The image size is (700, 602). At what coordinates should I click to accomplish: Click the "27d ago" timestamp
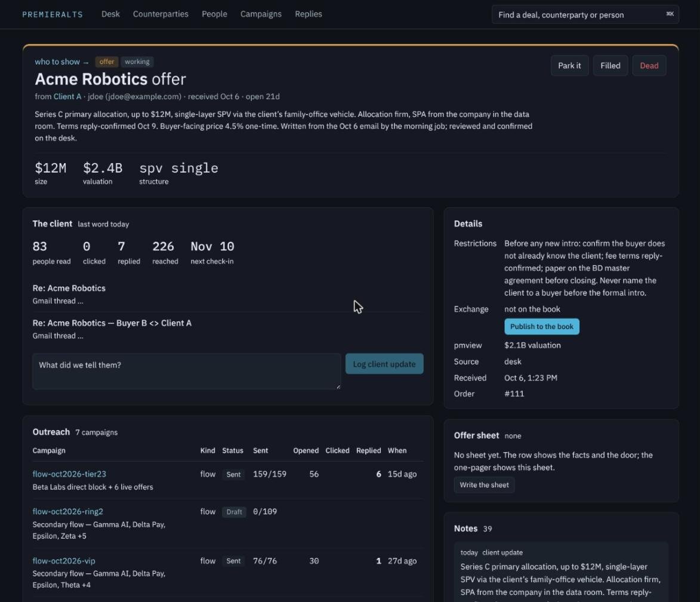point(402,561)
